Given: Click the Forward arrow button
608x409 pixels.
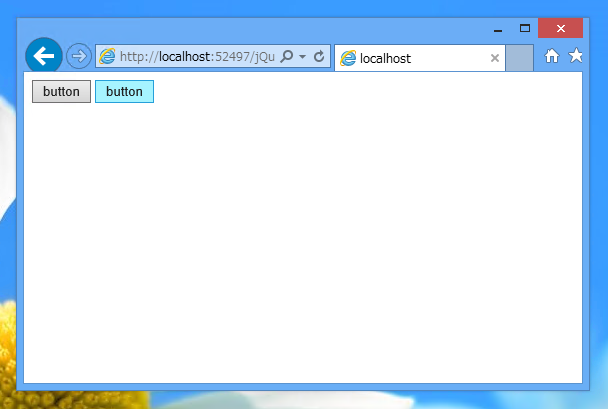Looking at the screenshot, I should click(x=79, y=56).
